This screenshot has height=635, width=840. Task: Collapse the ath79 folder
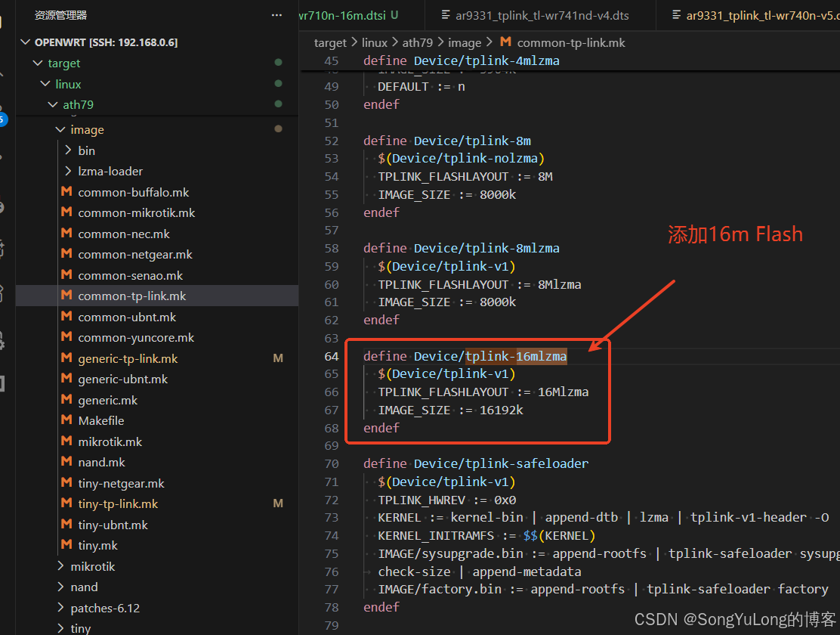point(53,104)
